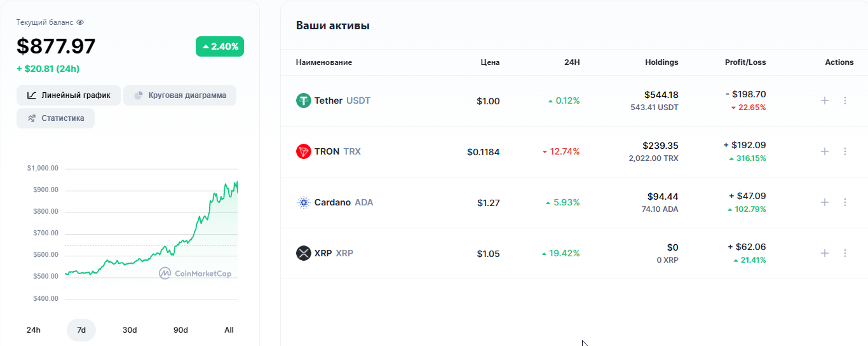Switch to Круговая диаграмма view

coord(180,95)
